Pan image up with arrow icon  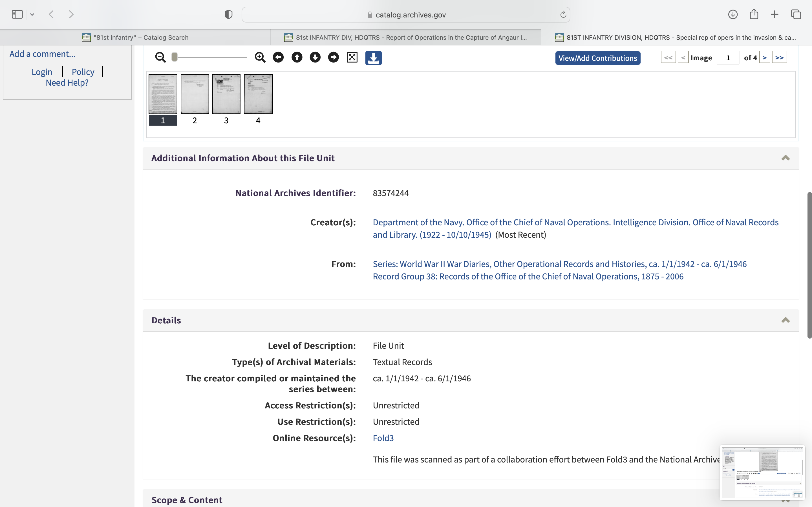point(297,57)
